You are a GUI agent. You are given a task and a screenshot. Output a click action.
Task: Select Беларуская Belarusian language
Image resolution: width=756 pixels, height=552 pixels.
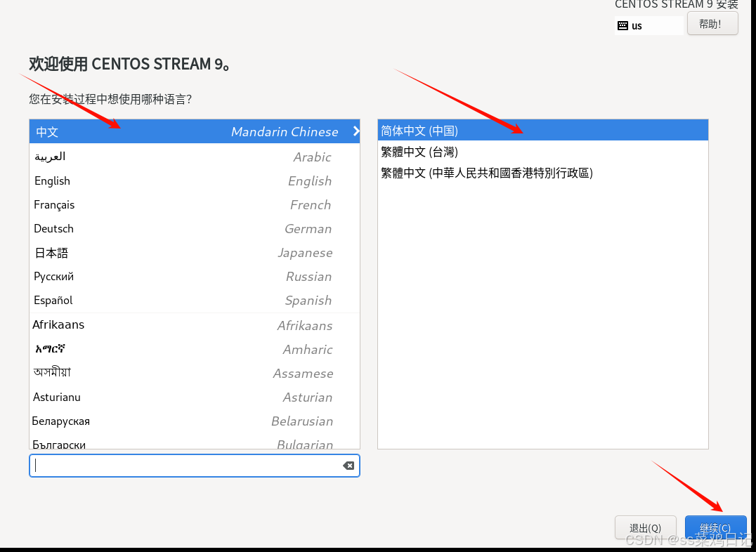point(195,421)
